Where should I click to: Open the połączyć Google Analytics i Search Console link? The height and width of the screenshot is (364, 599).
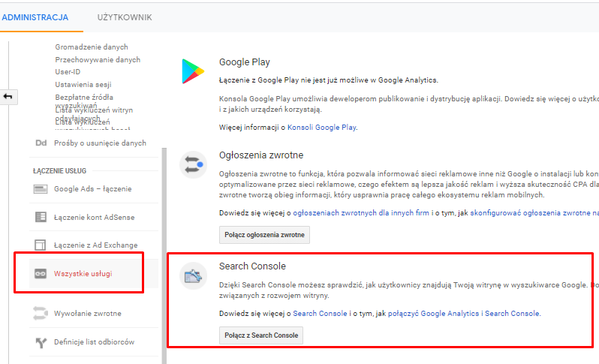pyautogui.click(x=464, y=313)
